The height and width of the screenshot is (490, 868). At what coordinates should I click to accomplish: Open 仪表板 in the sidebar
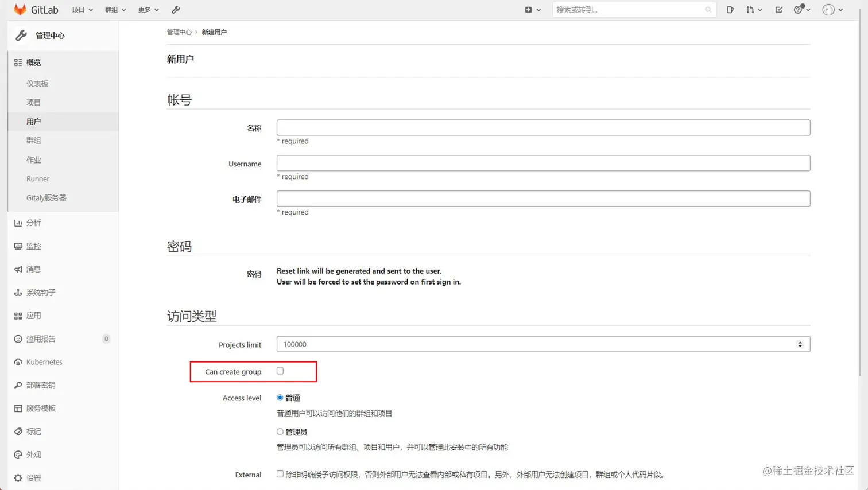click(37, 84)
